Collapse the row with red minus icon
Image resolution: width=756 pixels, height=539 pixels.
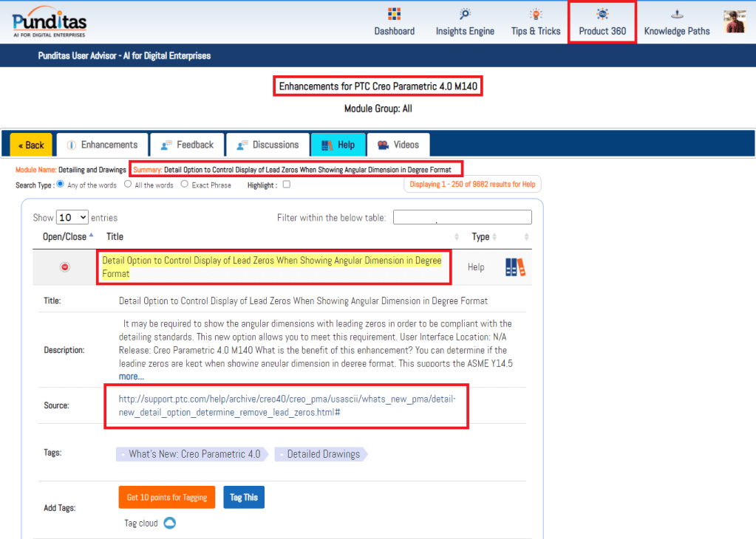click(64, 267)
